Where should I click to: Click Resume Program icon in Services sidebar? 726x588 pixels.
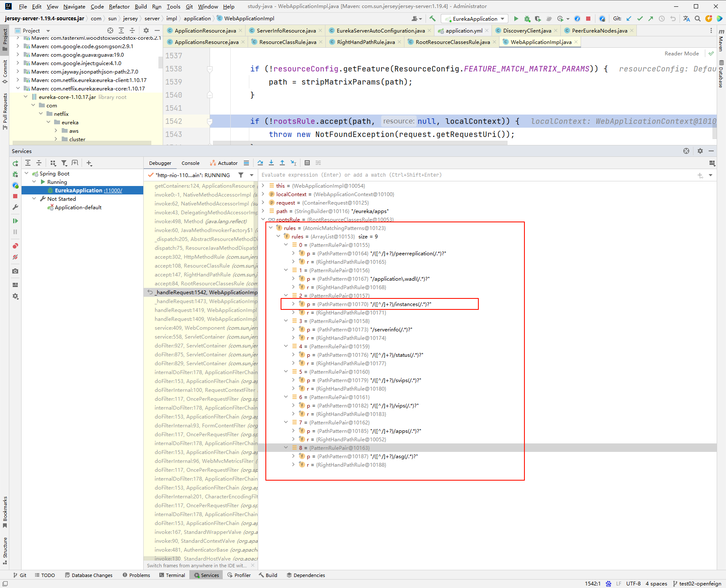tap(15, 221)
